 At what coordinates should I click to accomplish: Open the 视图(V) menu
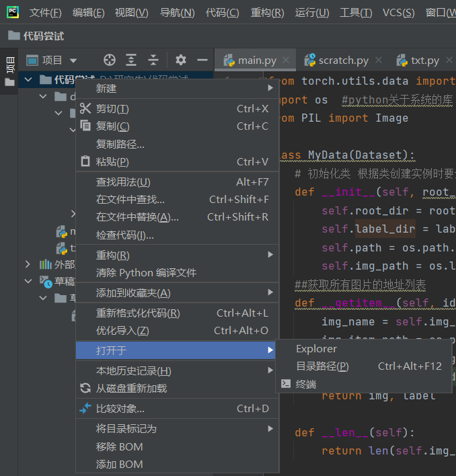[x=131, y=13]
